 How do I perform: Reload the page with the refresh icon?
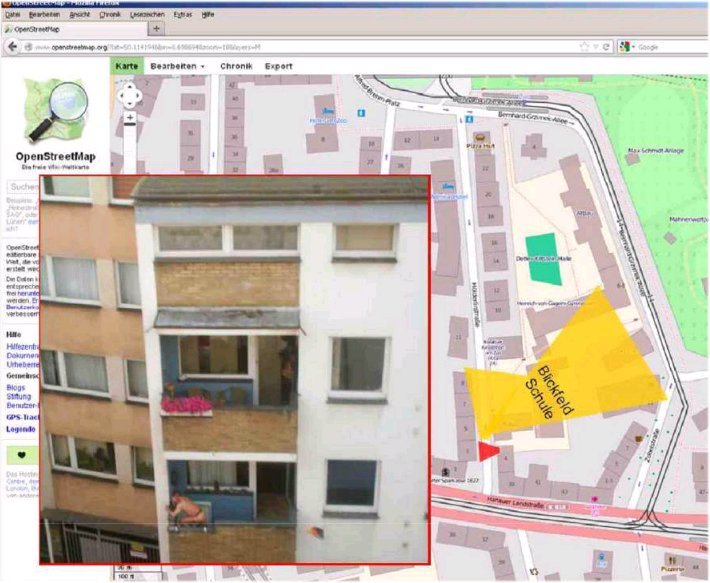606,47
